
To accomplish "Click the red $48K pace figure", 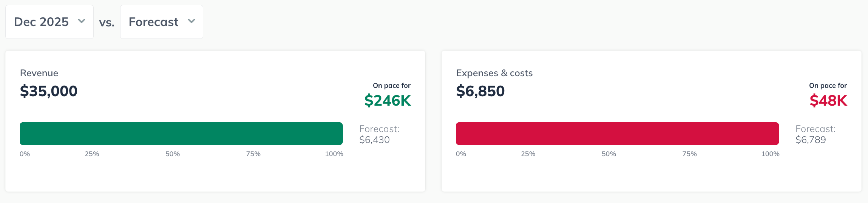I will [x=828, y=101].
